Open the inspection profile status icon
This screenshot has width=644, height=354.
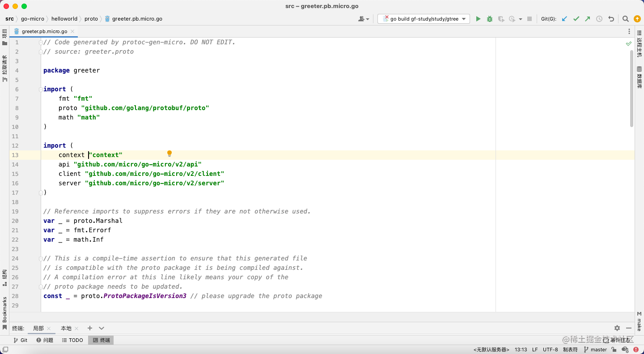pyautogui.click(x=624, y=350)
